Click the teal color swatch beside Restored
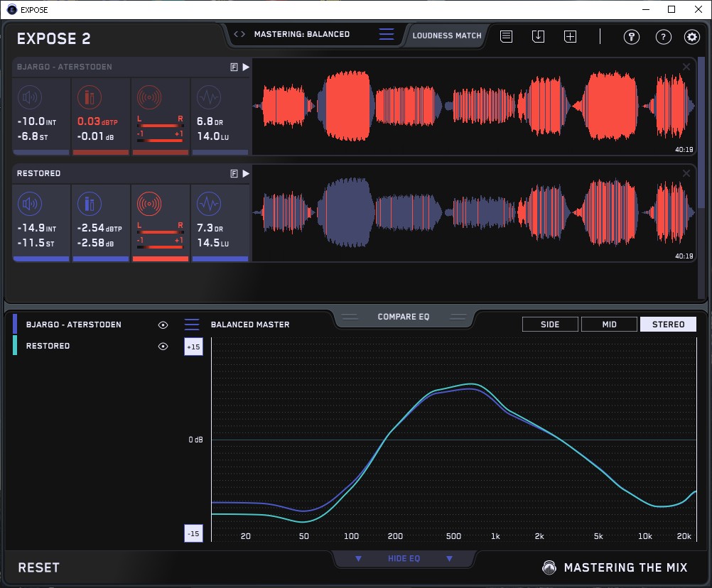This screenshot has height=588, width=712. click(15, 345)
